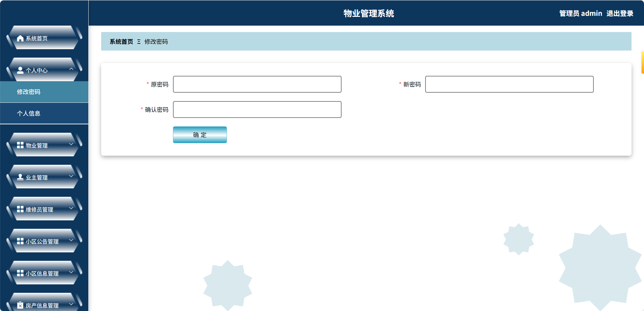Viewport: 644px width, 311px height.
Task: Click the 确定 submit button
Action: (200, 135)
